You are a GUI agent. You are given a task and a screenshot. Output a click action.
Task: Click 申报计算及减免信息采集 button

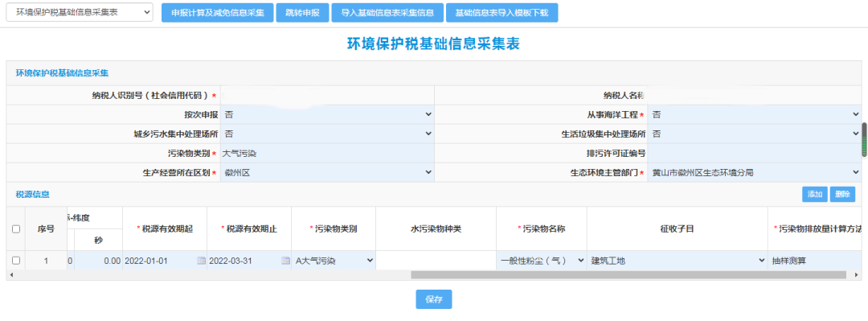218,13
